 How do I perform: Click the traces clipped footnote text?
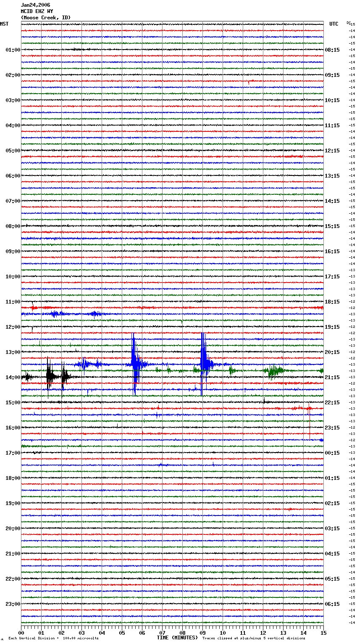[254, 638]
